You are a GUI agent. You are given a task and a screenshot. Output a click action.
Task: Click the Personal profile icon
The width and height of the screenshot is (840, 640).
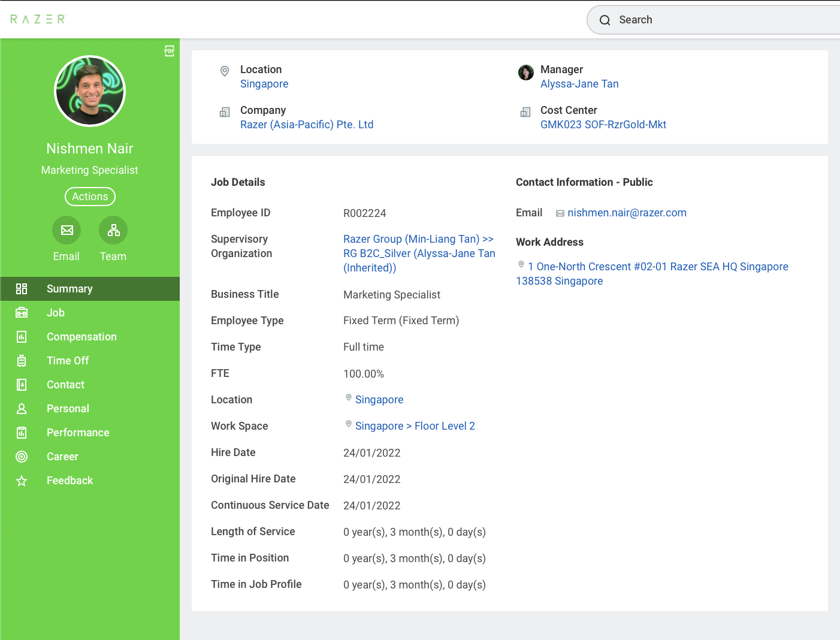point(22,409)
